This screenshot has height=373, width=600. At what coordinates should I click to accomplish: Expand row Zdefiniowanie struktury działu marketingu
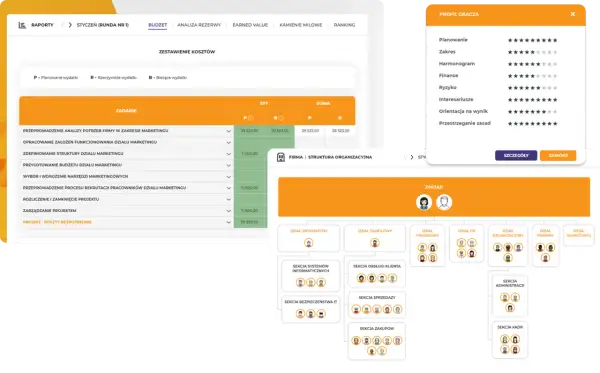pyautogui.click(x=228, y=154)
